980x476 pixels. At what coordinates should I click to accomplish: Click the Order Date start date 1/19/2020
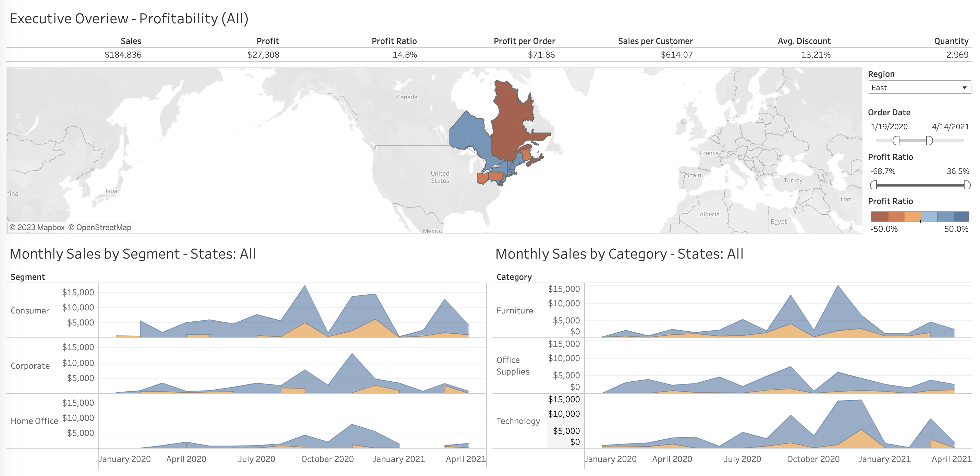point(889,127)
